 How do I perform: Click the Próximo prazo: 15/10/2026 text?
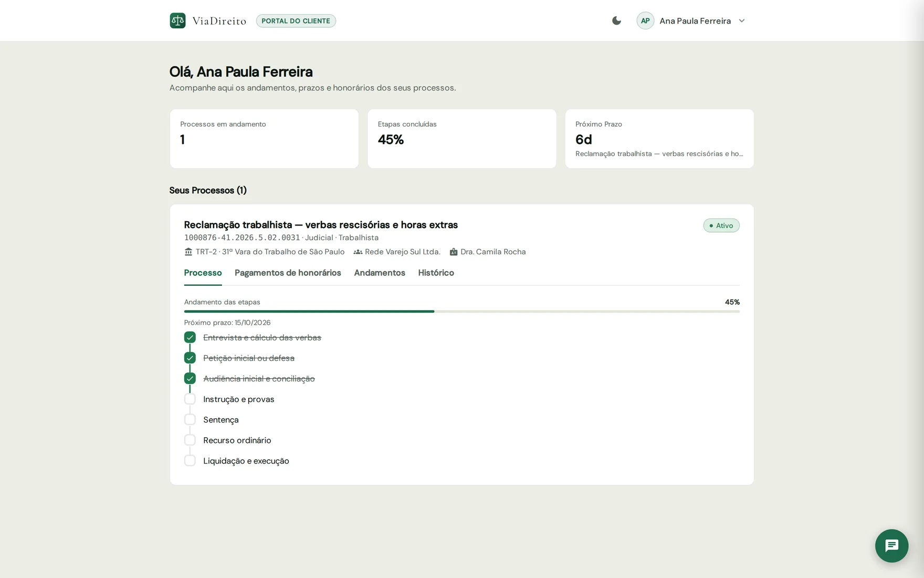click(x=227, y=323)
